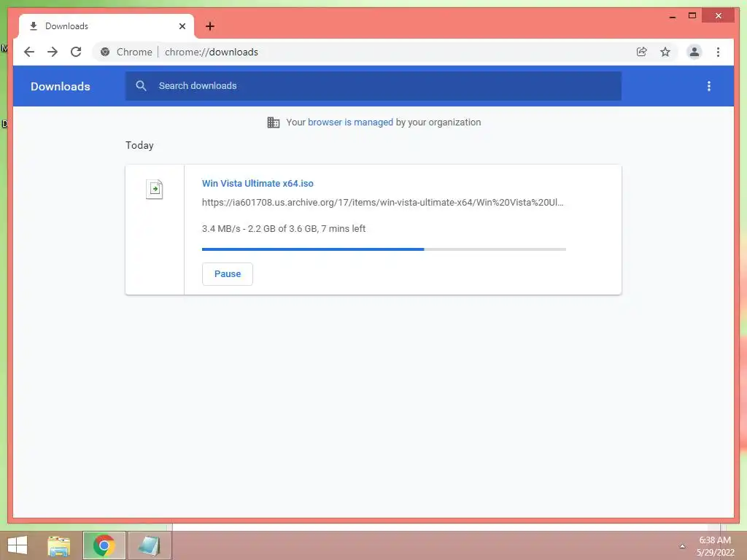The image size is (747, 560).
Task: Maximize the Chrome window
Action: (x=692, y=16)
